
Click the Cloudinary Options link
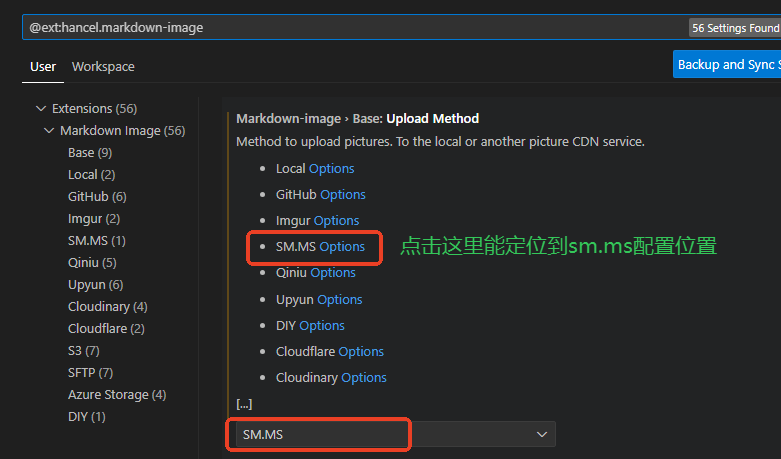(364, 377)
